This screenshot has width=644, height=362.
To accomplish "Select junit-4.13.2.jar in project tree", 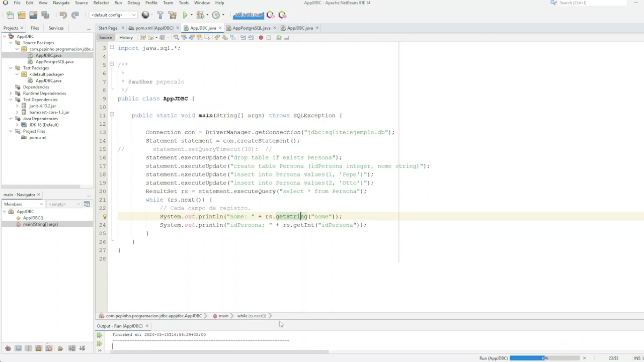I will [42, 106].
